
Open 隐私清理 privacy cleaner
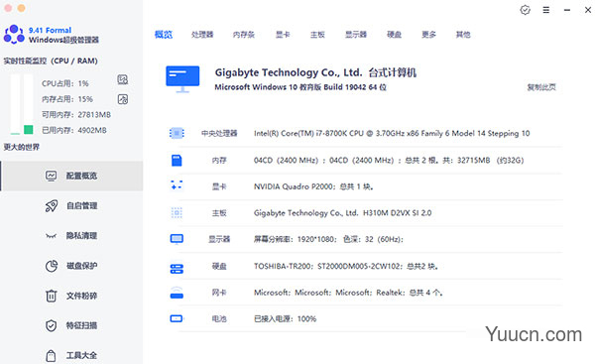[72, 236]
